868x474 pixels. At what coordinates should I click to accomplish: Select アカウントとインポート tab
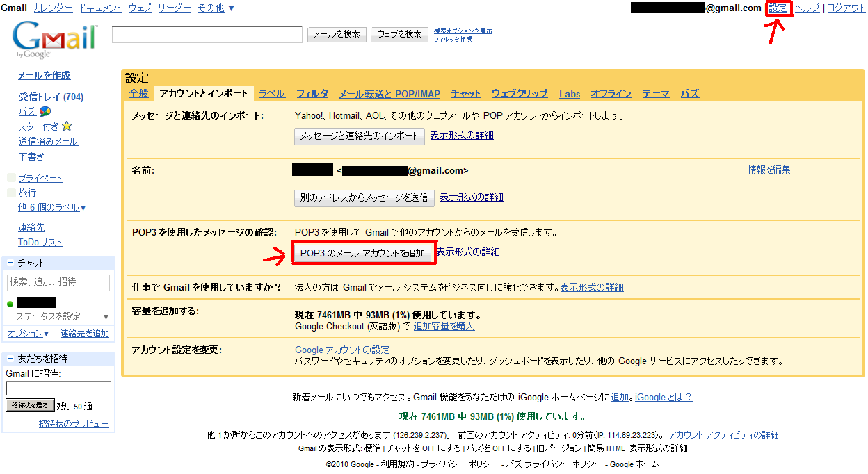click(x=203, y=93)
